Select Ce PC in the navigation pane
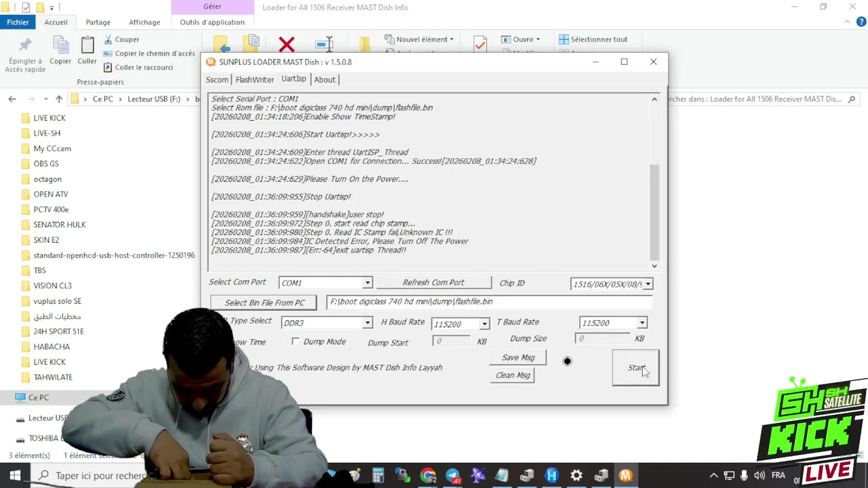Image resolution: width=868 pixels, height=488 pixels. click(x=39, y=397)
